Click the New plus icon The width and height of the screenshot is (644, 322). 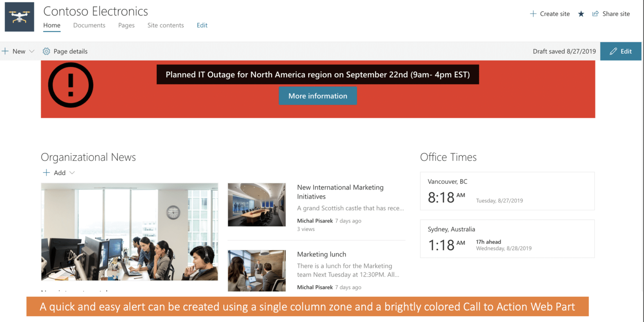(5, 51)
